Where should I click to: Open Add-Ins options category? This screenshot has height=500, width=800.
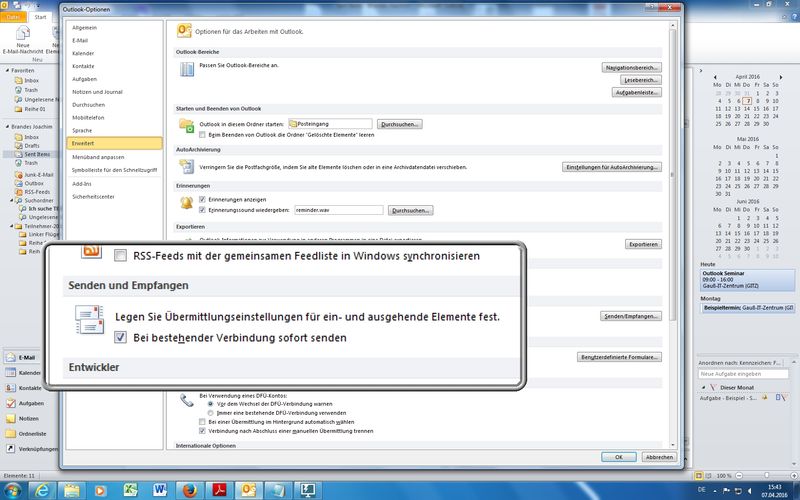point(82,184)
